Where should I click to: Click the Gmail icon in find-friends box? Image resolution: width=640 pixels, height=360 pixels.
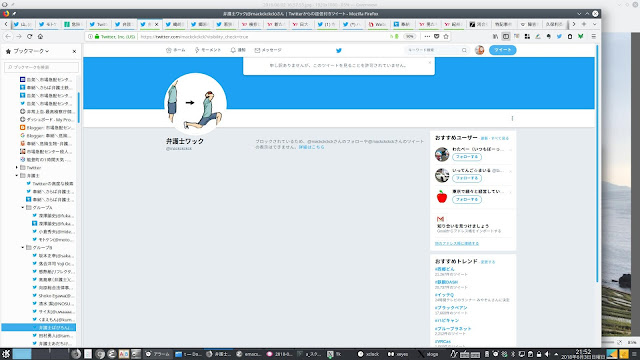440,219
